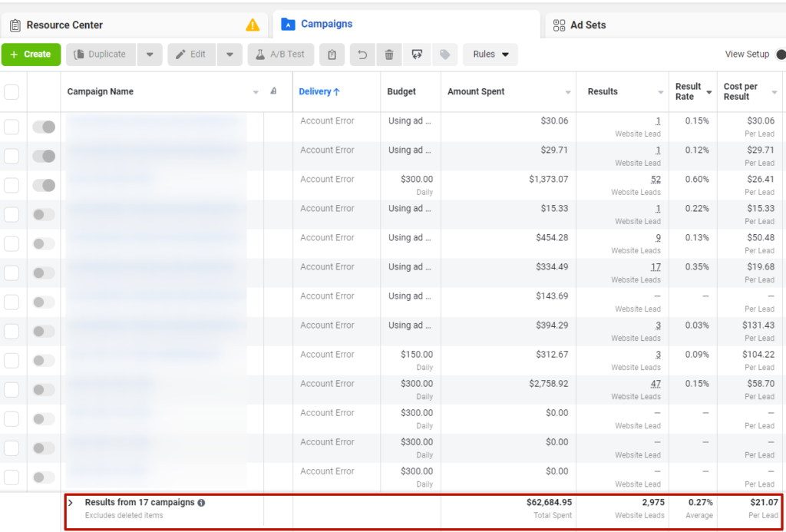
Task: Open the Campaign Name column dropdown arrow
Action: pyautogui.click(x=256, y=92)
